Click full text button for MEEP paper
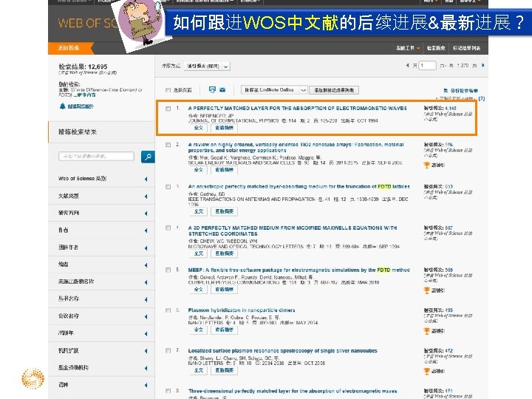The image size is (532, 399). click(x=199, y=290)
